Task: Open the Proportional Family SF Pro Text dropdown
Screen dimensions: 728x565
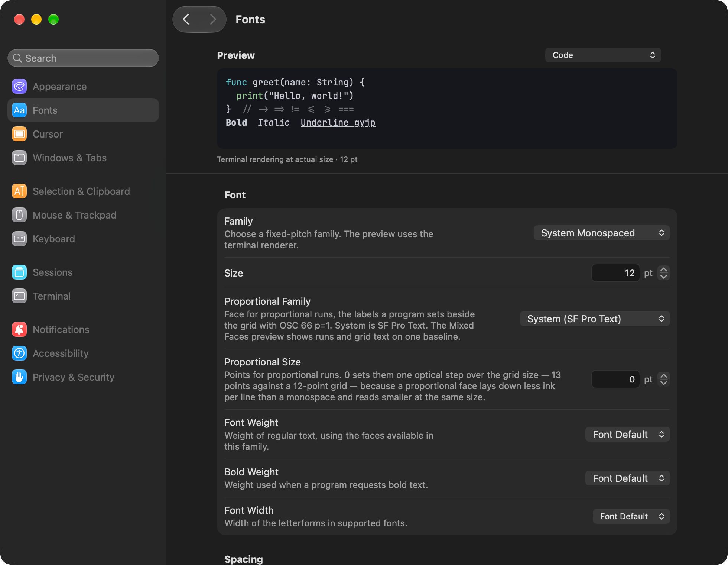Action: 595,319
